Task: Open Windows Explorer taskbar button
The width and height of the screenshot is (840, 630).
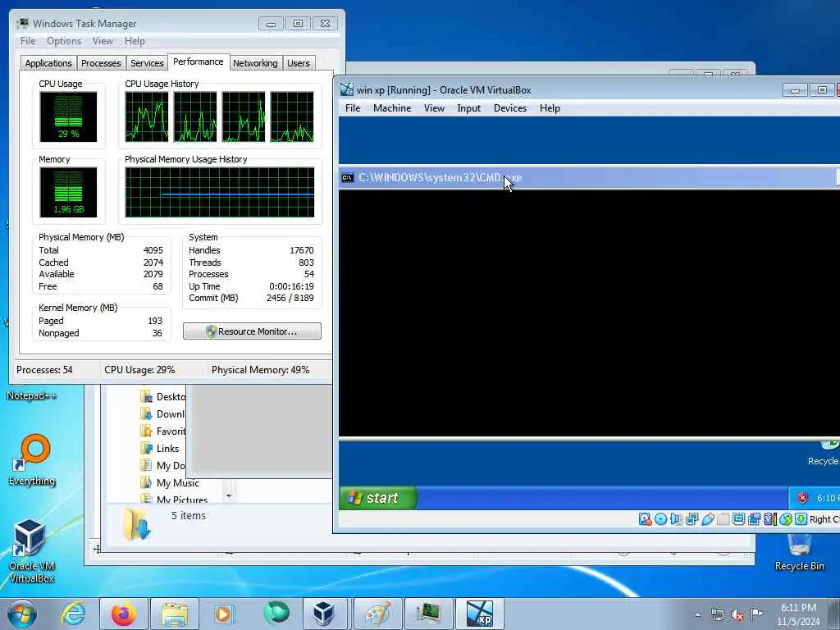Action: [x=174, y=614]
